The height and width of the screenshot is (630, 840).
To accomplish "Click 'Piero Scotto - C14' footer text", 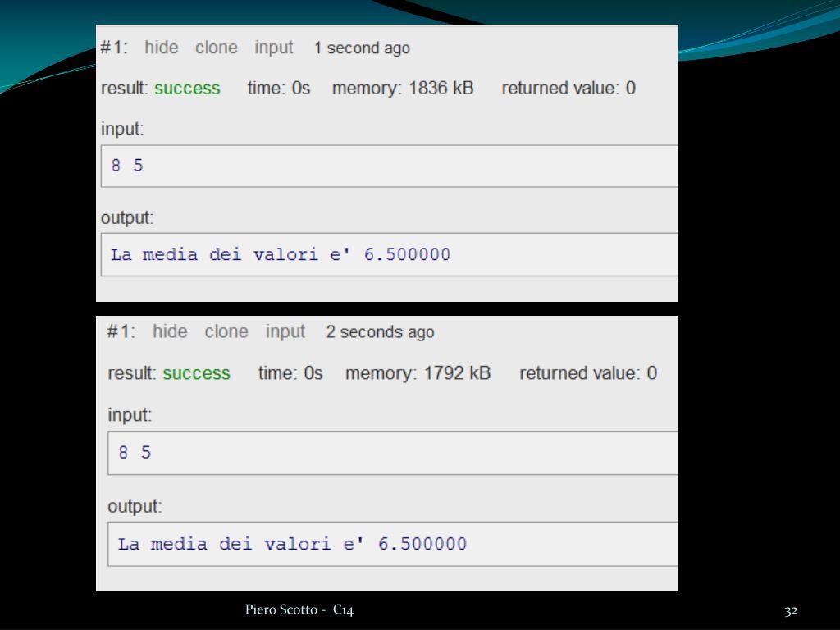I will (x=299, y=609).
